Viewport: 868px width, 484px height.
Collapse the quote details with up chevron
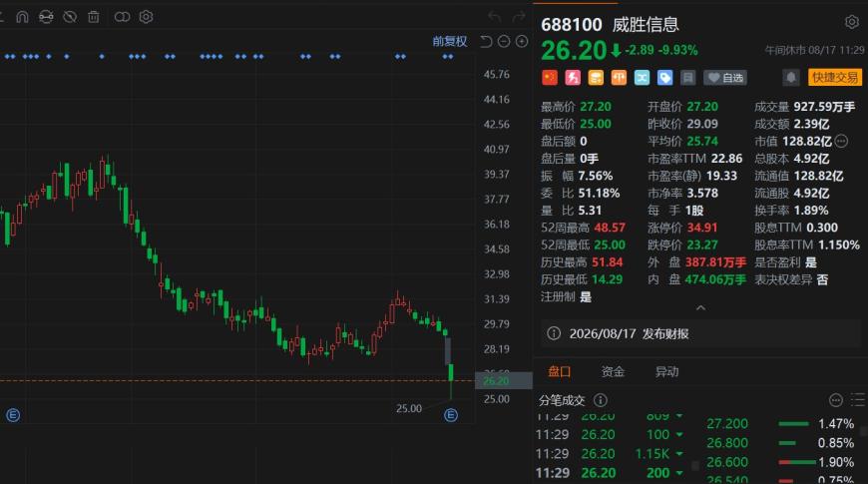point(700,308)
